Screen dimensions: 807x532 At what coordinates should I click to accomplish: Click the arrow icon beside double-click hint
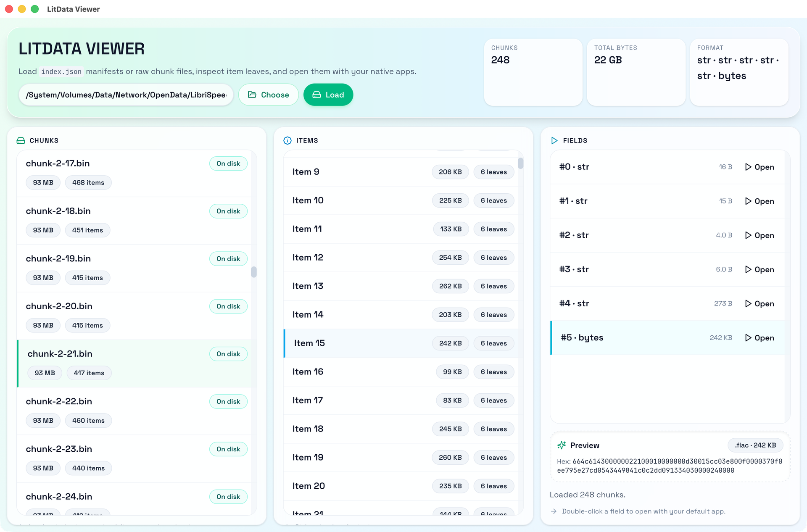coord(554,511)
